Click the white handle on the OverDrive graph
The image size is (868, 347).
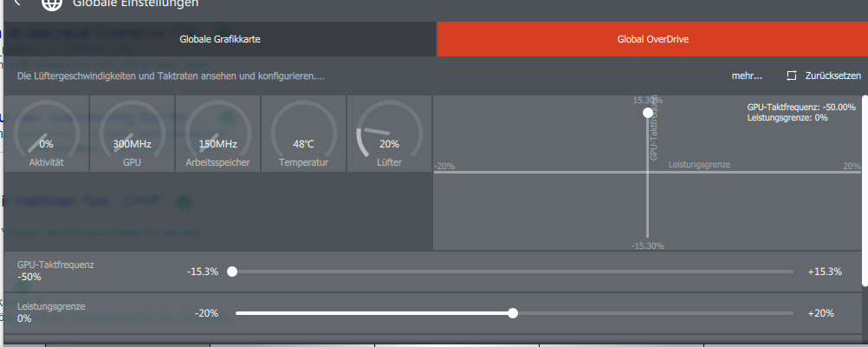[x=648, y=113]
